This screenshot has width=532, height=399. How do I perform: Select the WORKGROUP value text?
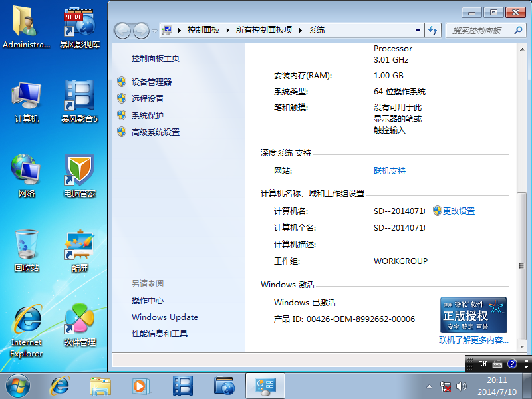coord(400,261)
